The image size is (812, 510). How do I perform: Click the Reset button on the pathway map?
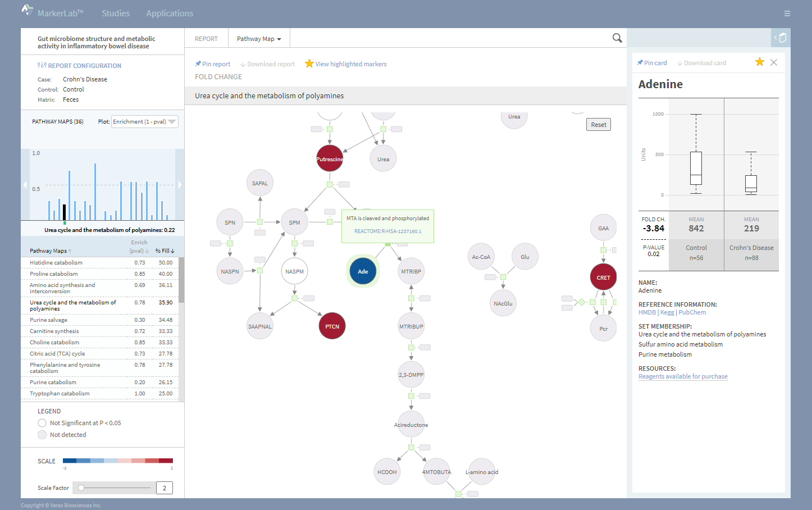pyautogui.click(x=598, y=124)
